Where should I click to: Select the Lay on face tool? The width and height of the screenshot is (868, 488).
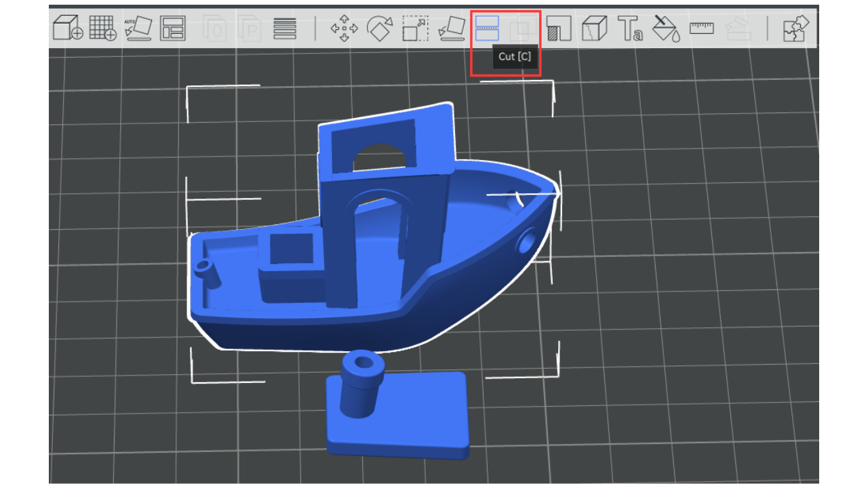(451, 28)
